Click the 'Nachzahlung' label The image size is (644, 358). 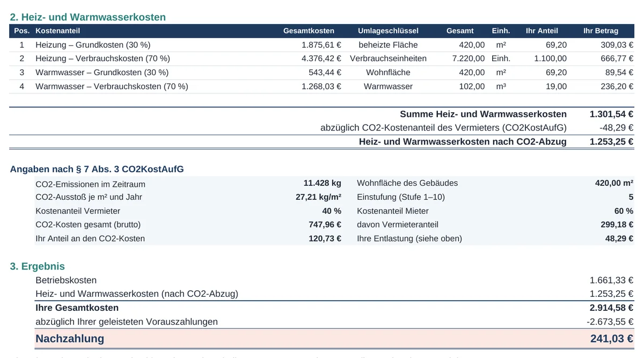point(70,339)
